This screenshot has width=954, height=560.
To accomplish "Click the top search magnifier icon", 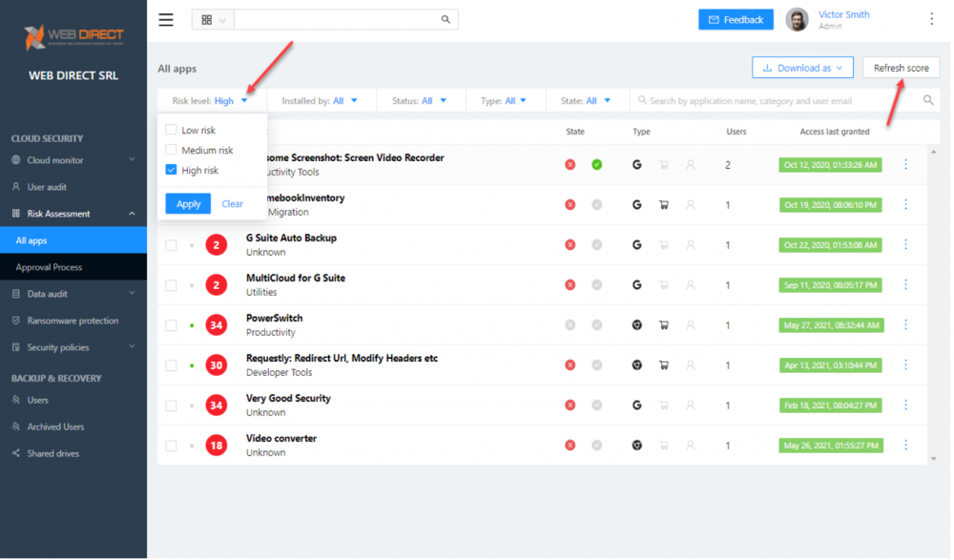I will (446, 19).
